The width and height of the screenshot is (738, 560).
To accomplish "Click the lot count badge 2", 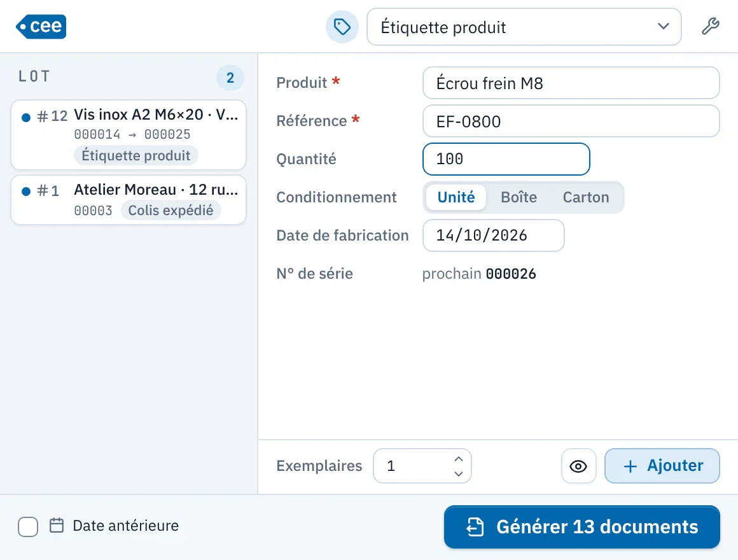I will [x=230, y=78].
